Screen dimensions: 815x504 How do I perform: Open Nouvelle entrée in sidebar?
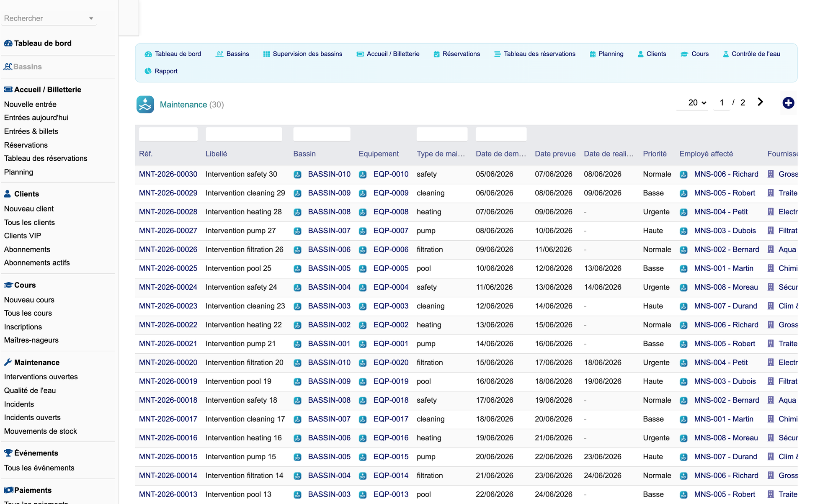click(x=30, y=104)
